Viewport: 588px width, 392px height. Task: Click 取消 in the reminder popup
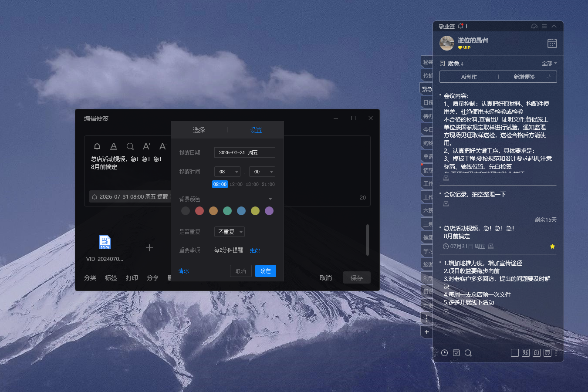pyautogui.click(x=241, y=271)
